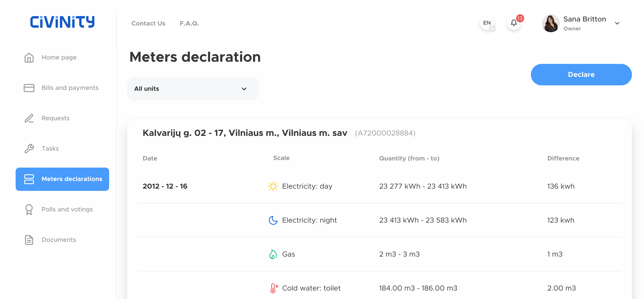Click the red 13 notification badge
The height and width of the screenshot is (299, 644).
(x=520, y=18)
